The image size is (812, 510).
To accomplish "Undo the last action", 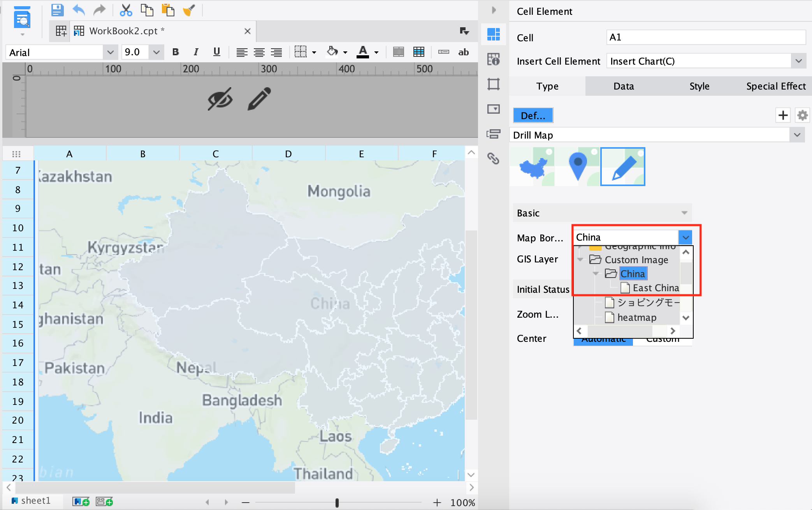I will (79, 10).
